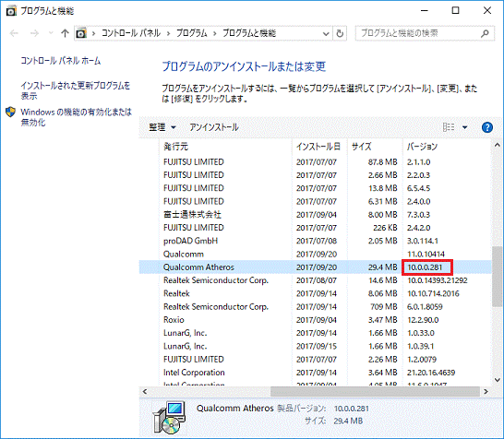
Task: Open the 整理 organize menu
Action: click(162, 127)
